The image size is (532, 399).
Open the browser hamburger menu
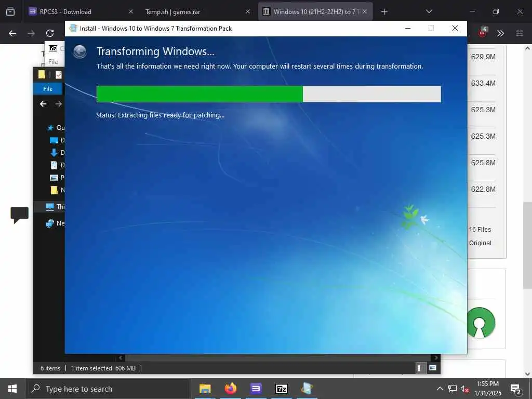tap(520, 33)
